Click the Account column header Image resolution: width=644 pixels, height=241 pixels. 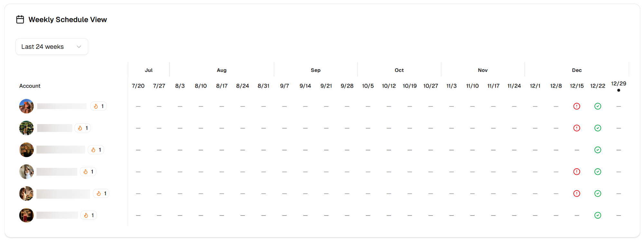coord(30,86)
